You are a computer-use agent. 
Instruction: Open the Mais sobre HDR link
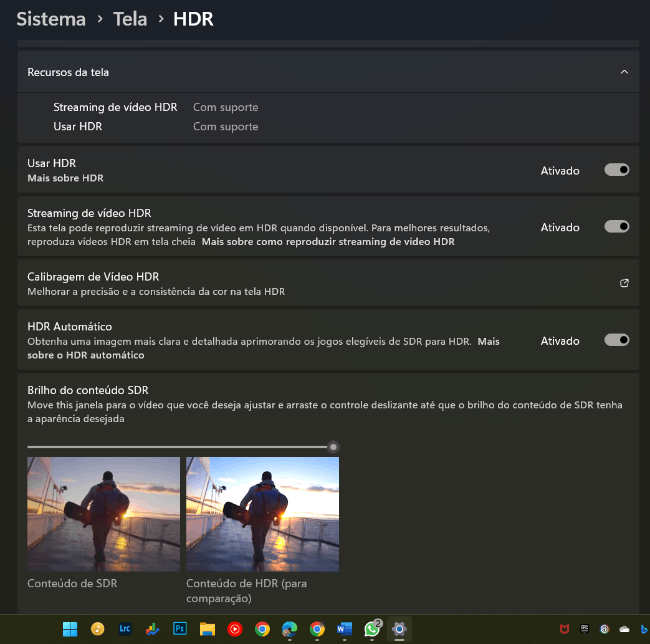point(65,178)
